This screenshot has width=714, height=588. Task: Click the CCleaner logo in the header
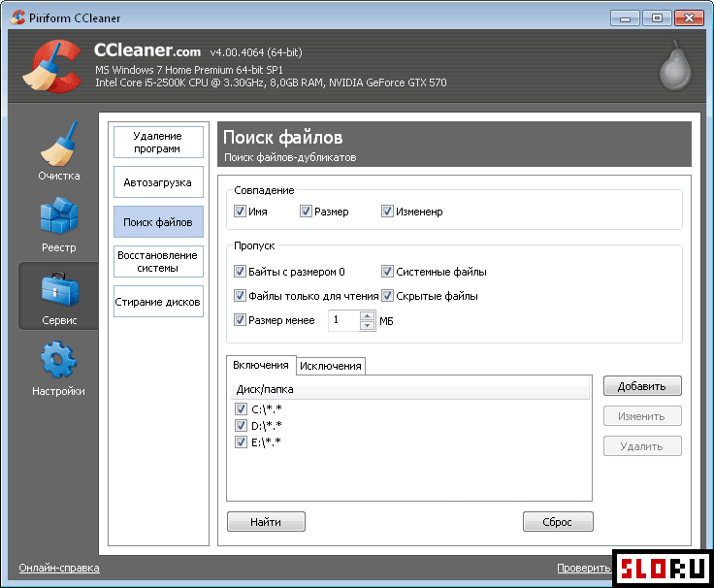(x=52, y=67)
